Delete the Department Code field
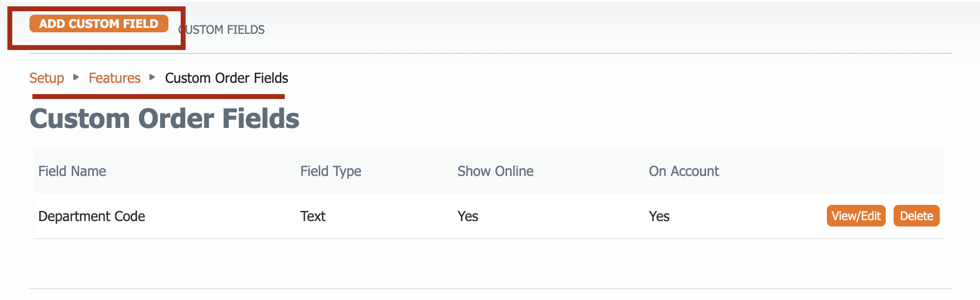The width and height of the screenshot is (980, 300). pyautogui.click(x=916, y=216)
